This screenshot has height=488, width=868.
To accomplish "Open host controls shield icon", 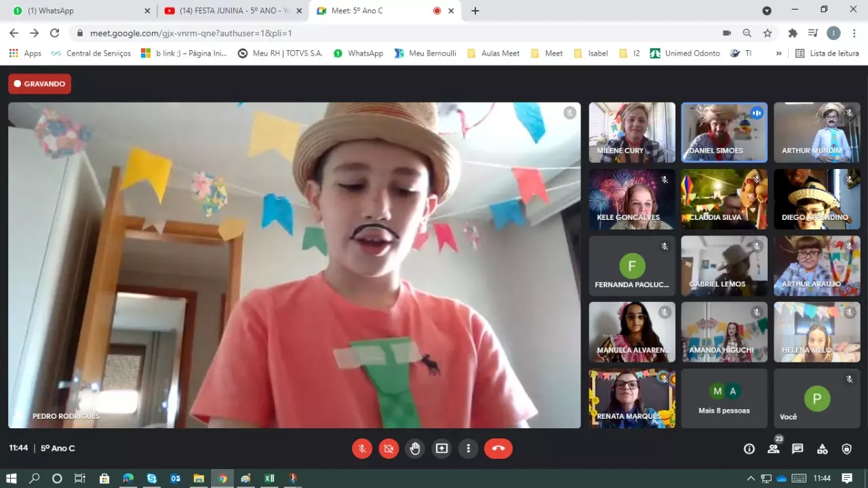I will click(846, 449).
